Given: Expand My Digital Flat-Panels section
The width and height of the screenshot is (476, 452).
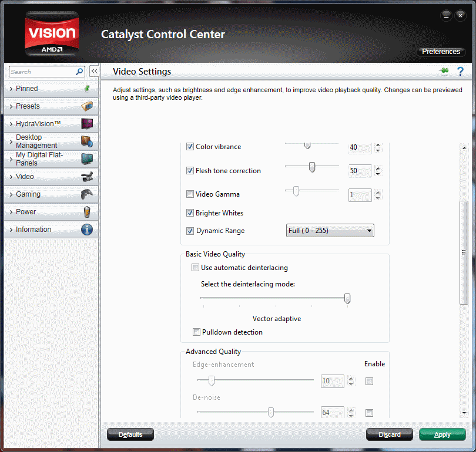Looking at the screenshot, I should tap(11, 159).
